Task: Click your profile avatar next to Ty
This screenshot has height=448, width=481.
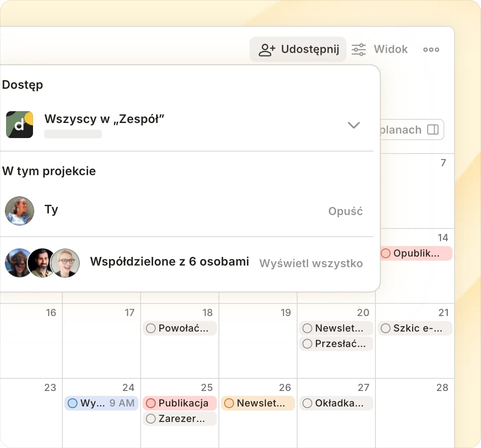Action: pos(20,211)
